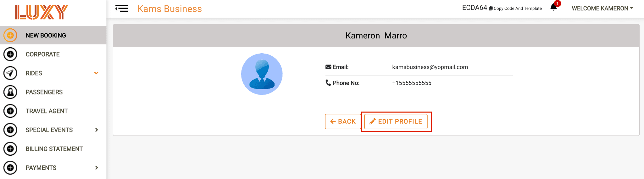The width and height of the screenshot is (644, 179).
Task: Open the notification bell
Action: (x=554, y=7)
